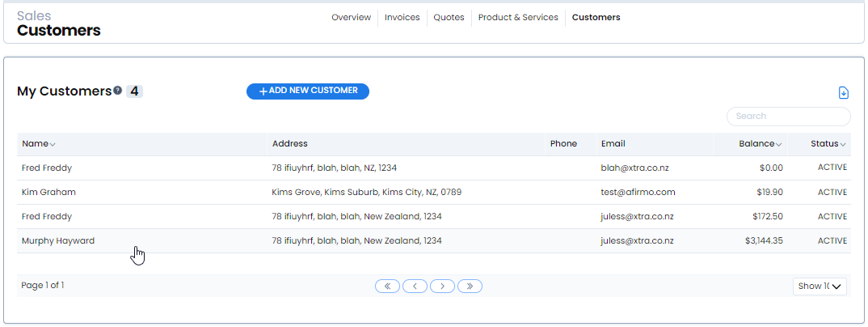Click Murphy Hayward's juless@xtra.co.nz email
This screenshot has width=868, height=327.
pos(637,241)
